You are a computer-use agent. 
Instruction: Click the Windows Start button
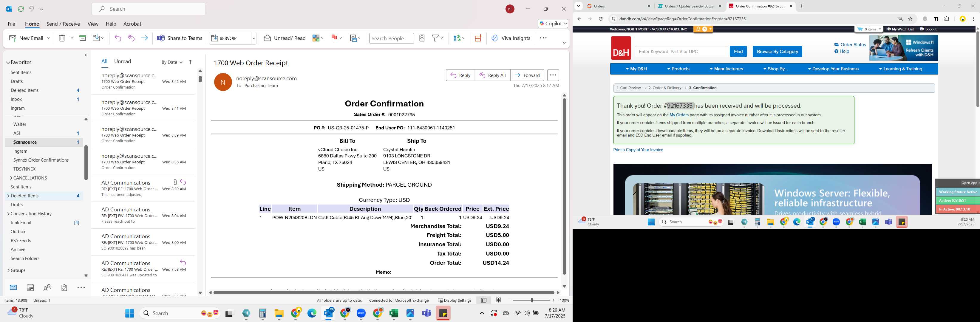(129, 313)
